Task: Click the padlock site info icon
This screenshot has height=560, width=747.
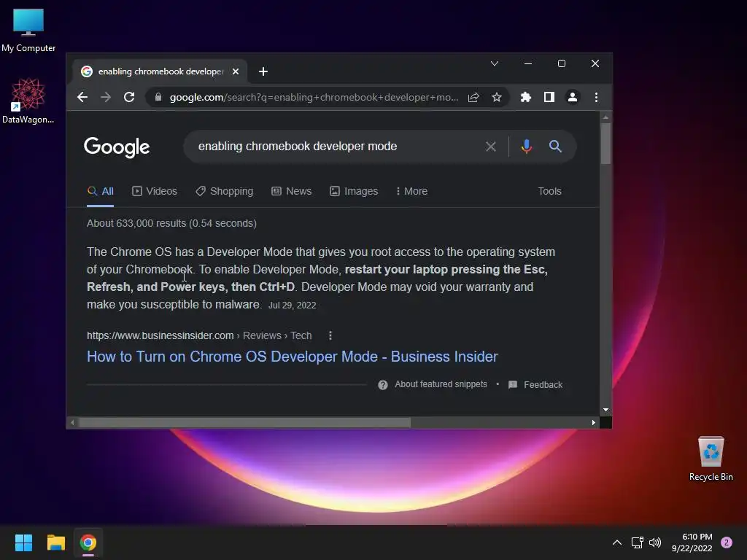Action: click(x=158, y=97)
